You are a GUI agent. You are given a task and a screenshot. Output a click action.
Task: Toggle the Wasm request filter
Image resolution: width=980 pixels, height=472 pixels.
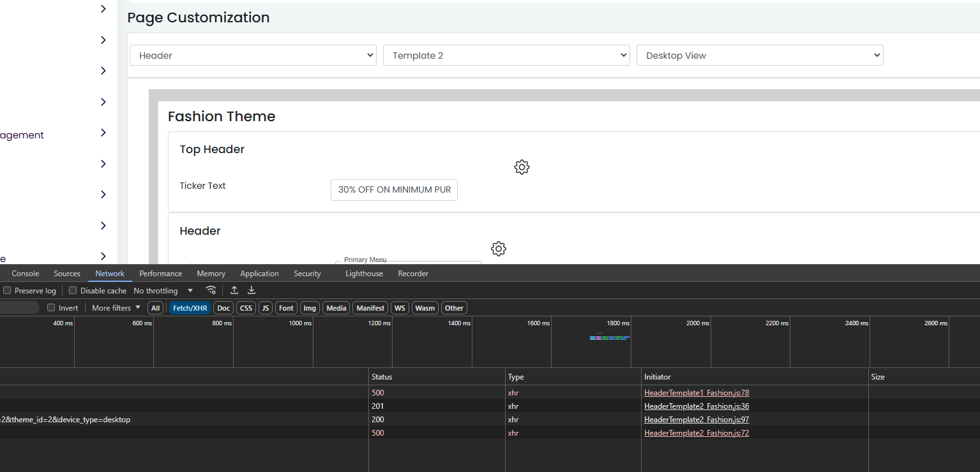tap(425, 308)
